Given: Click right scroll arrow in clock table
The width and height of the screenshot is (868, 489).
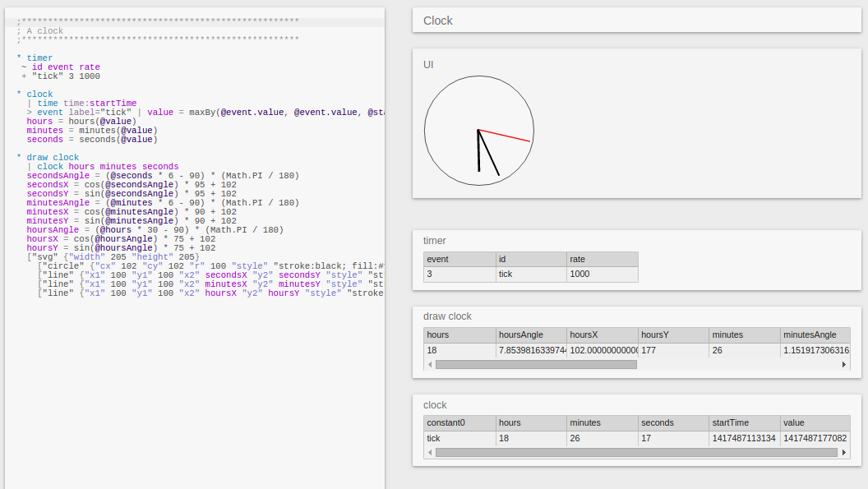Looking at the screenshot, I should [x=844, y=452].
